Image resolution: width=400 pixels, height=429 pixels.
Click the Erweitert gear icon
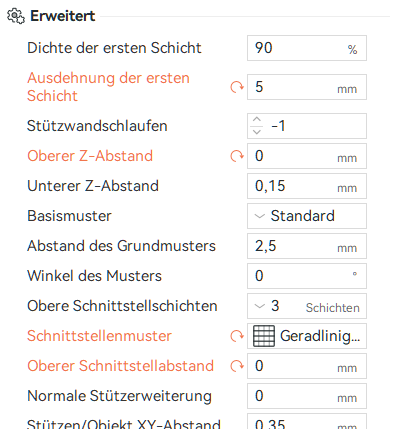tap(16, 16)
